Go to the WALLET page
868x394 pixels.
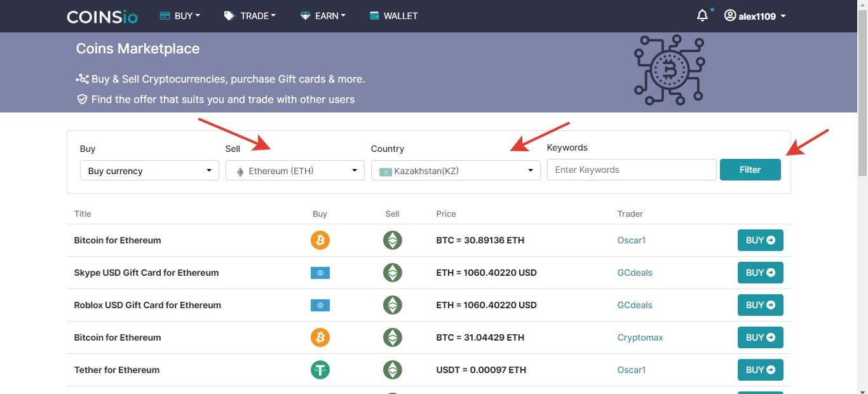click(x=393, y=16)
